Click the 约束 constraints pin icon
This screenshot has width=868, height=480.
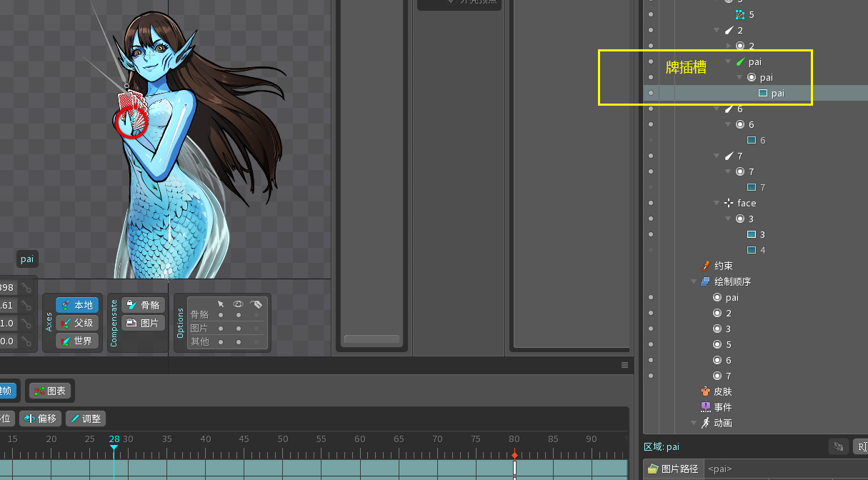(x=706, y=266)
